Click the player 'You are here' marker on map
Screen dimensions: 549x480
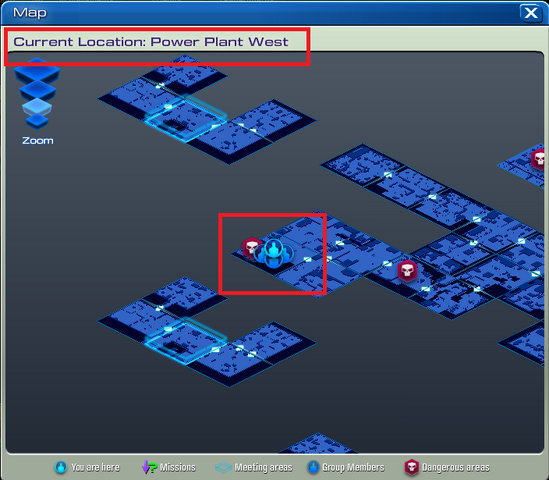[274, 253]
